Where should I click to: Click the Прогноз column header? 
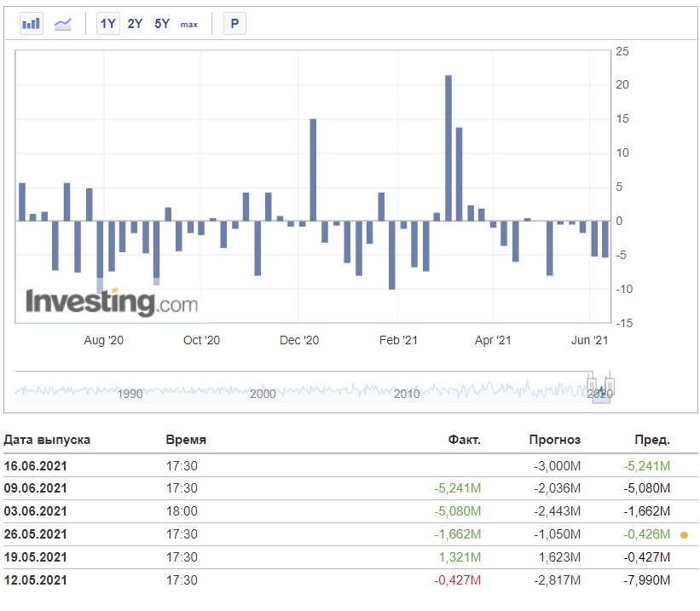pyautogui.click(x=555, y=440)
